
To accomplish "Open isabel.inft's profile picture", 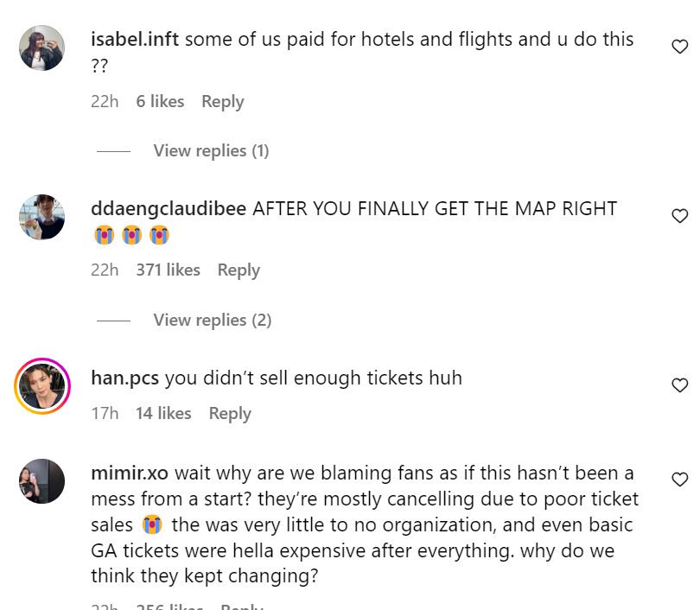I will point(41,48).
